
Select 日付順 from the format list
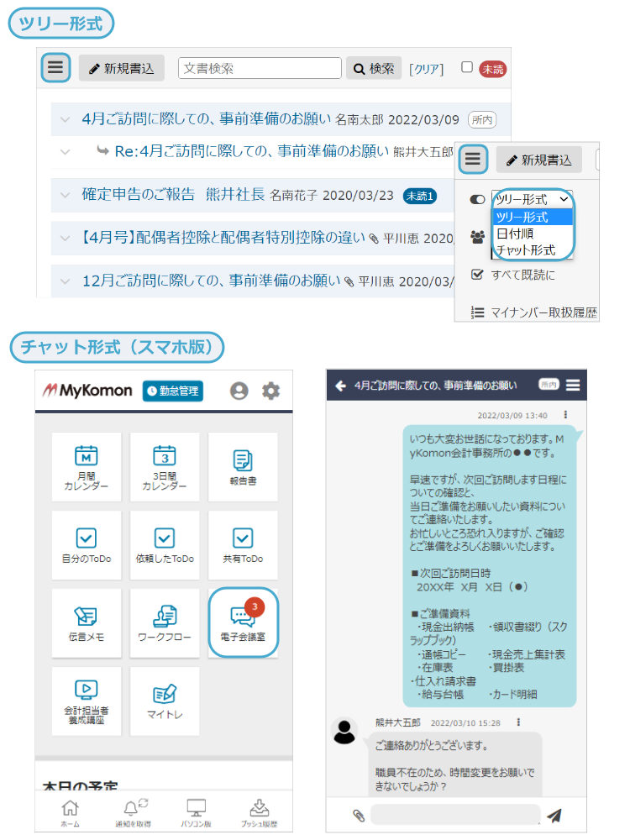coord(513,234)
